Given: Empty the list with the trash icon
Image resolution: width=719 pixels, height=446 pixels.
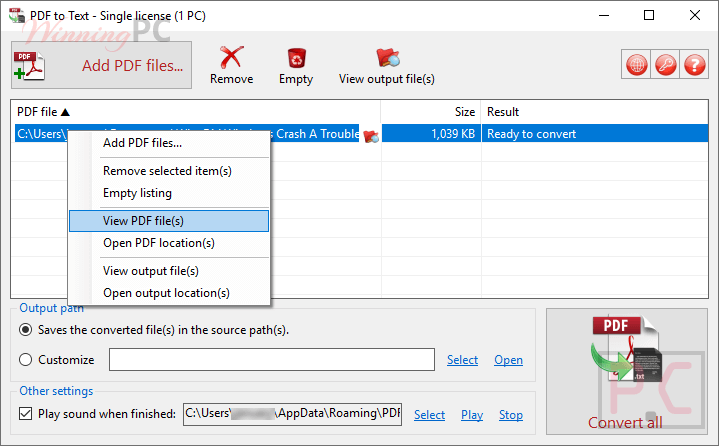Looking at the screenshot, I should (296, 65).
